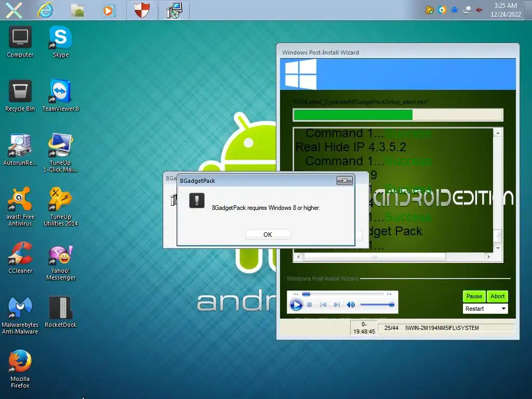
Task: Open the network tray icon
Action: click(x=467, y=10)
